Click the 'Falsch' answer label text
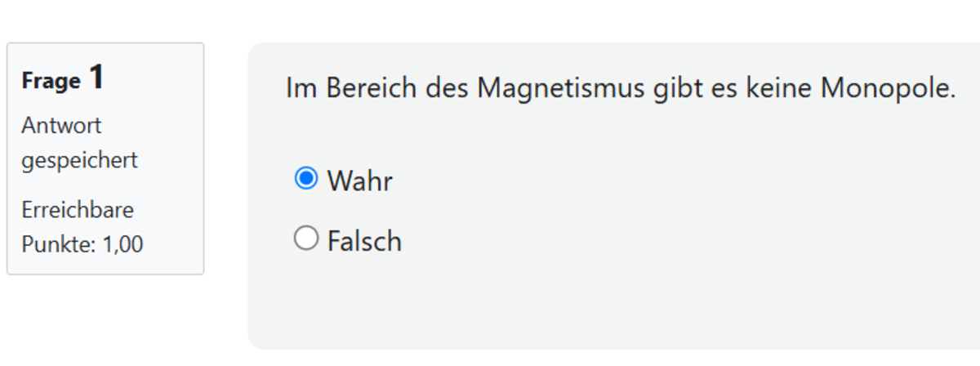 point(364,242)
